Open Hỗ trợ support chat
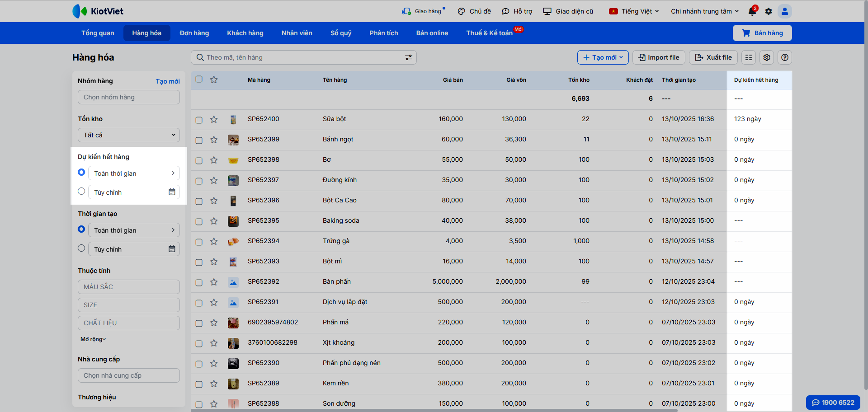The image size is (868, 412). [x=517, y=11]
